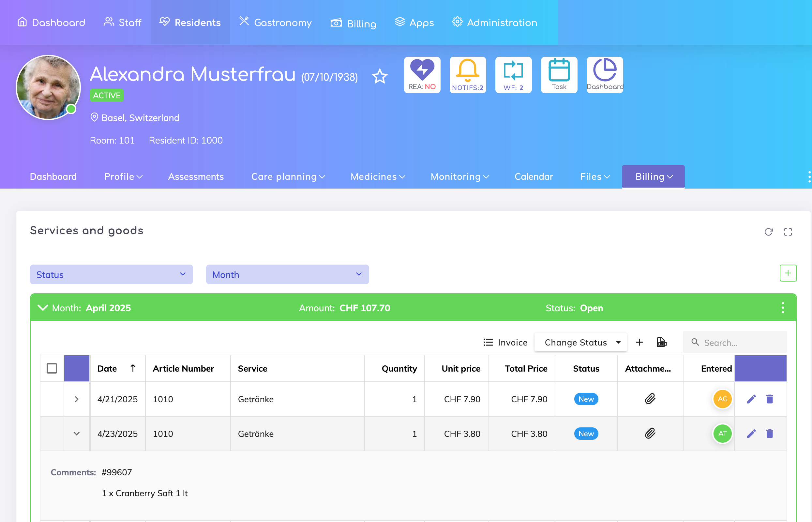Open the Gastronomy top menu

276,23
